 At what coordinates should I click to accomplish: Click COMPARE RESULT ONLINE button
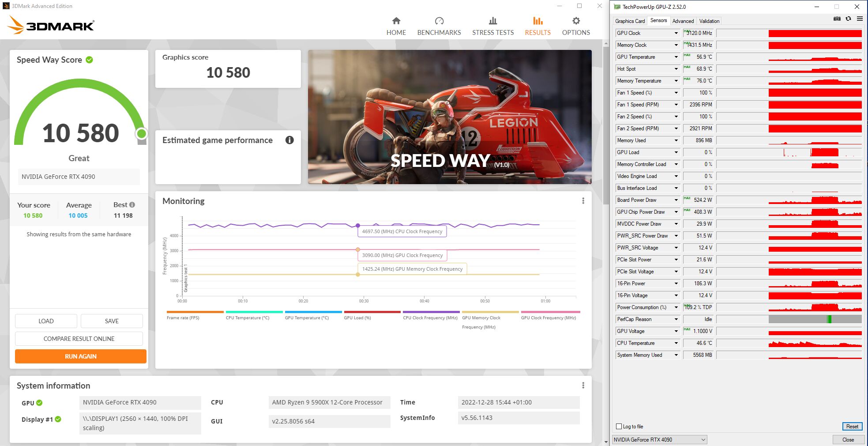tap(79, 339)
